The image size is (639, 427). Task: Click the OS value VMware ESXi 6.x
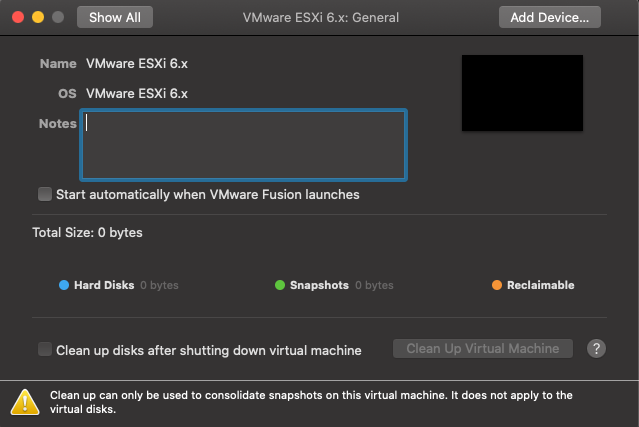click(x=137, y=94)
